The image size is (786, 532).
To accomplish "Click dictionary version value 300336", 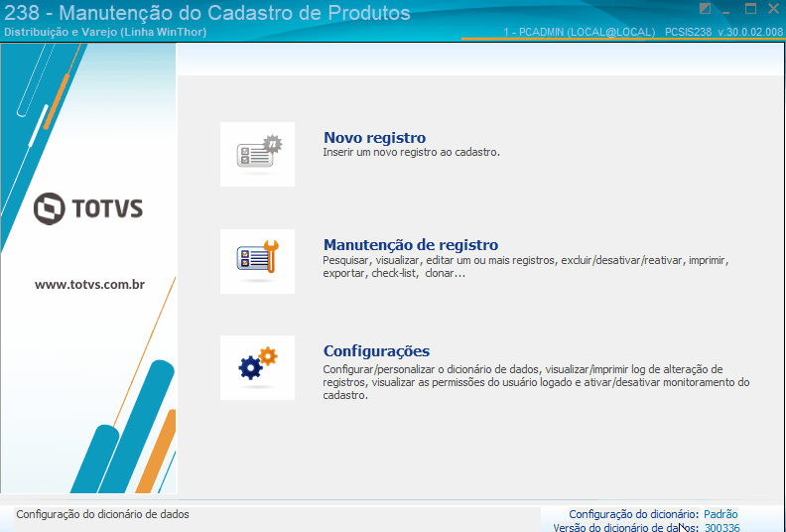I will pyautogui.click(x=721, y=527).
